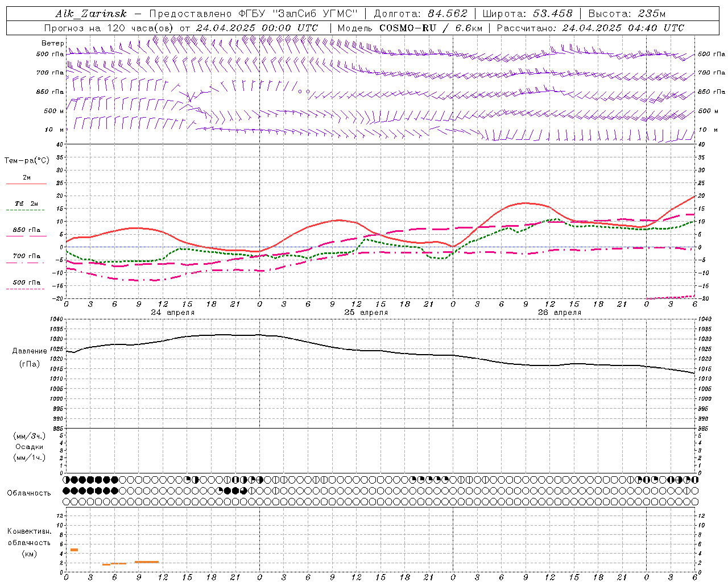Click the 'Осадки' precipitation label
This screenshot has width=728, height=582.
[x=29, y=447]
